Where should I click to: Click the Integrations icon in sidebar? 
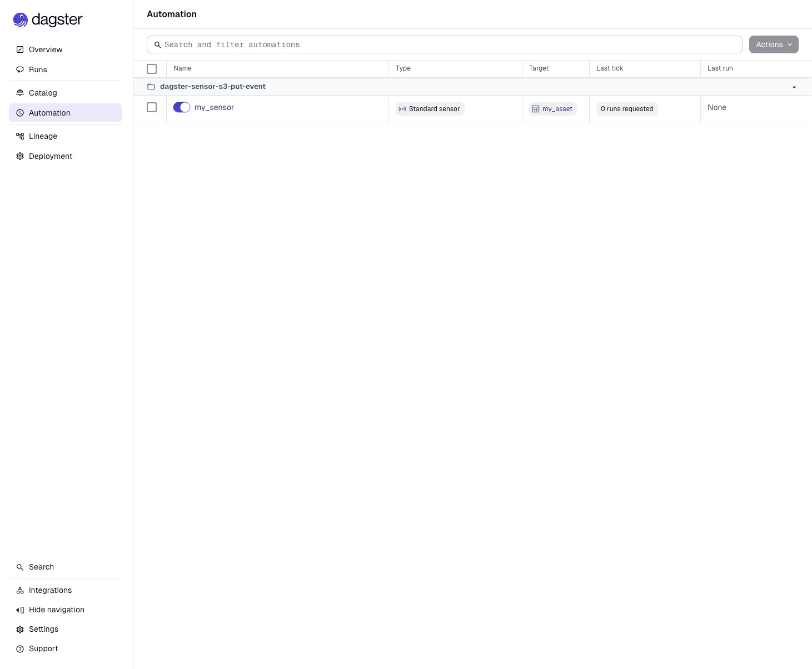(x=20, y=590)
